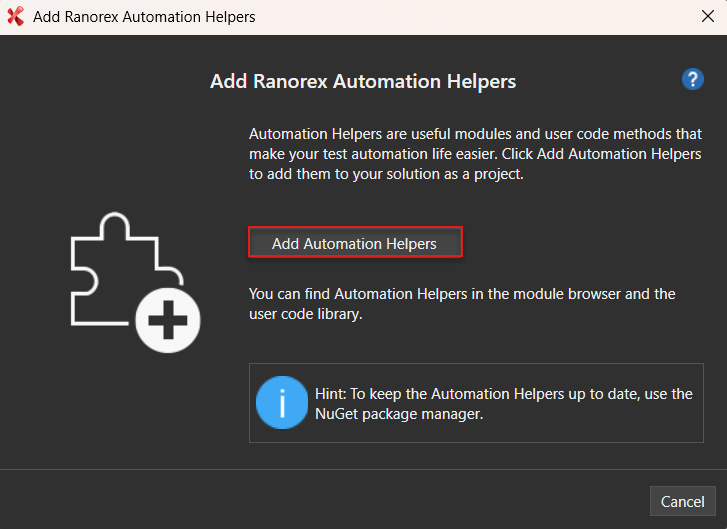The width and height of the screenshot is (727, 529).
Task: Open help via the blue question mark icon
Action: coord(692,80)
